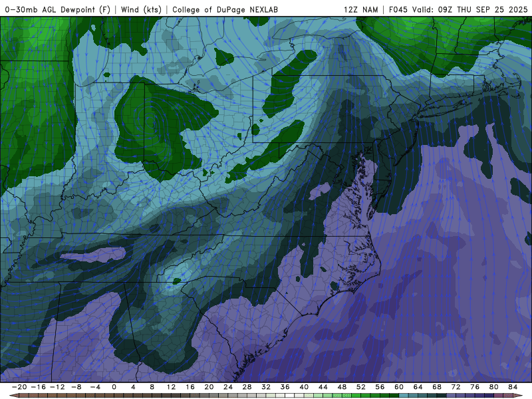This screenshot has width=532, height=399.
Task: Click the '72' value on the color scale
Action: coord(456,387)
